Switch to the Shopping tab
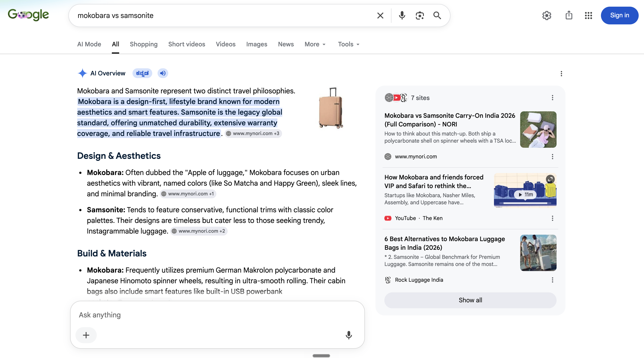The image size is (644, 358). (144, 44)
